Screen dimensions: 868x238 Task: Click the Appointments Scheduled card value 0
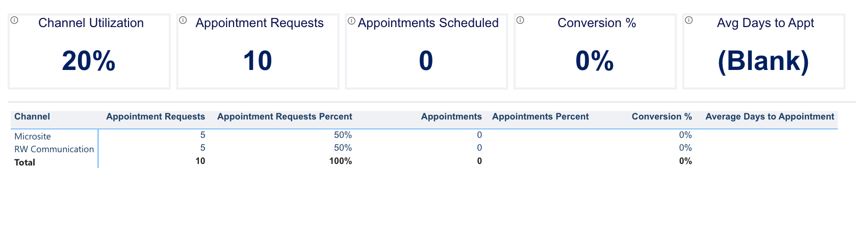click(x=426, y=61)
